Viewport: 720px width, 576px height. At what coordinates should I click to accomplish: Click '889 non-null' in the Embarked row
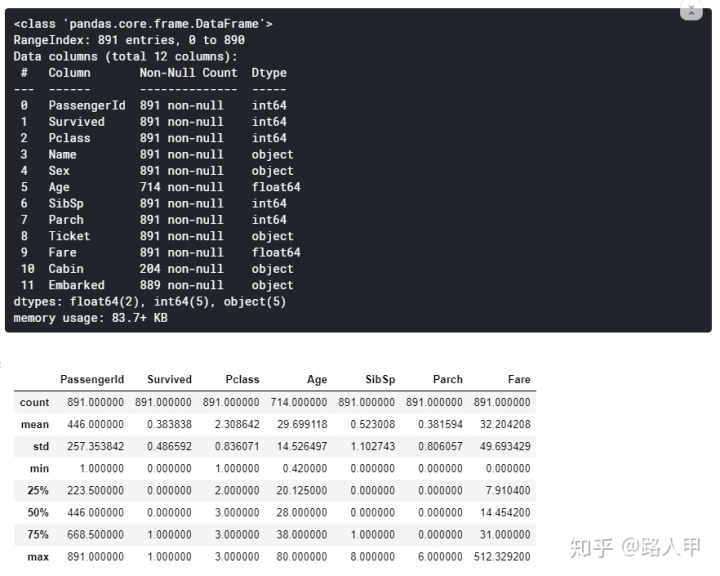coord(182,285)
